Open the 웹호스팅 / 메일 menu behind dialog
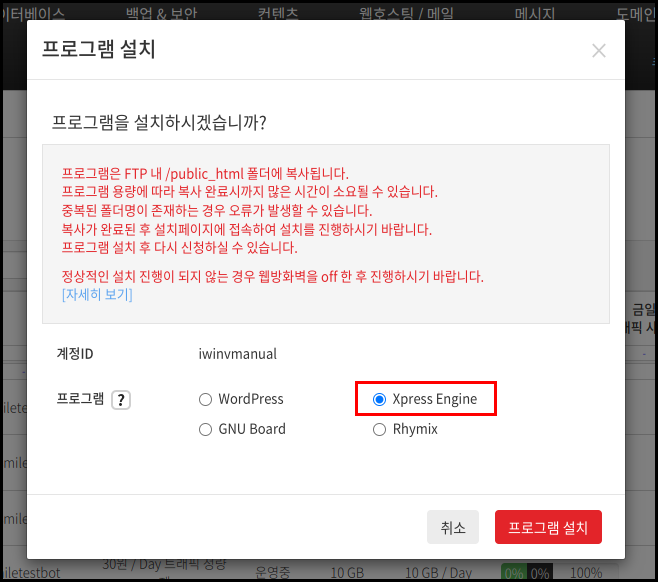The image size is (658, 582). [x=406, y=13]
